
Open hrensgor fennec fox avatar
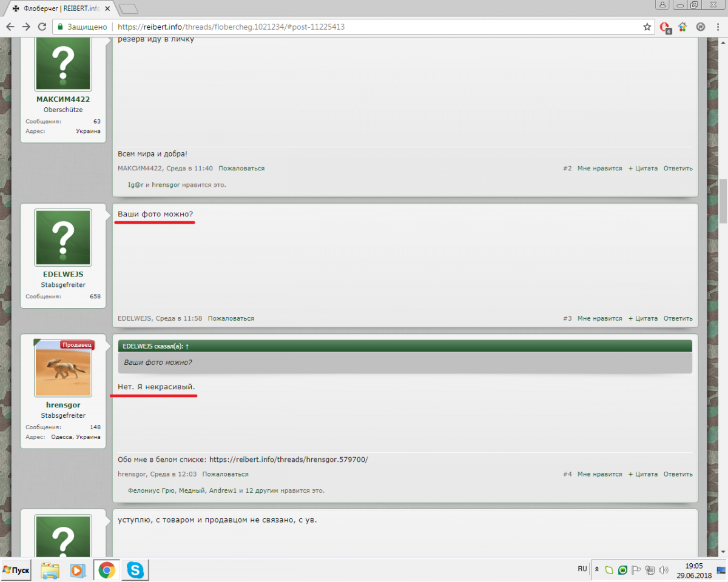pos(63,368)
